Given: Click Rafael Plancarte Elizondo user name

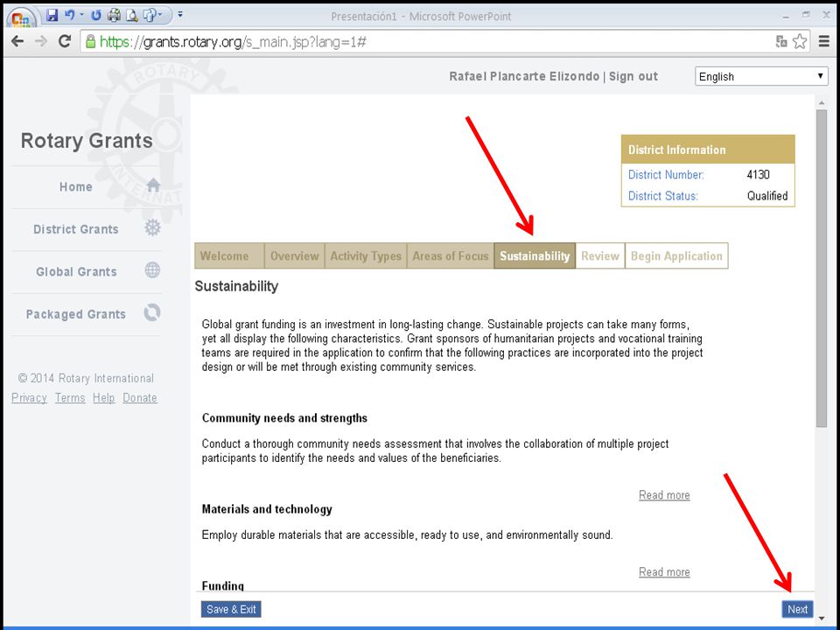Looking at the screenshot, I should 524,76.
